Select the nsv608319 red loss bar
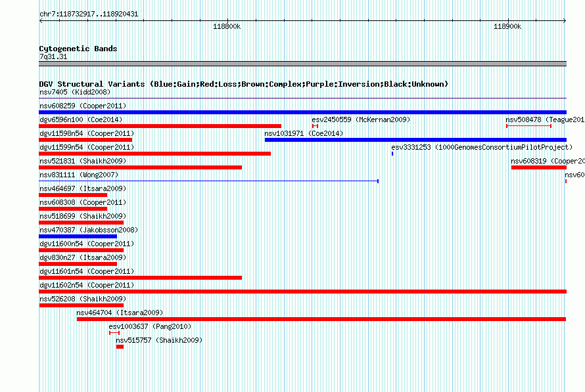The width and height of the screenshot is (585, 392). tap(539, 167)
